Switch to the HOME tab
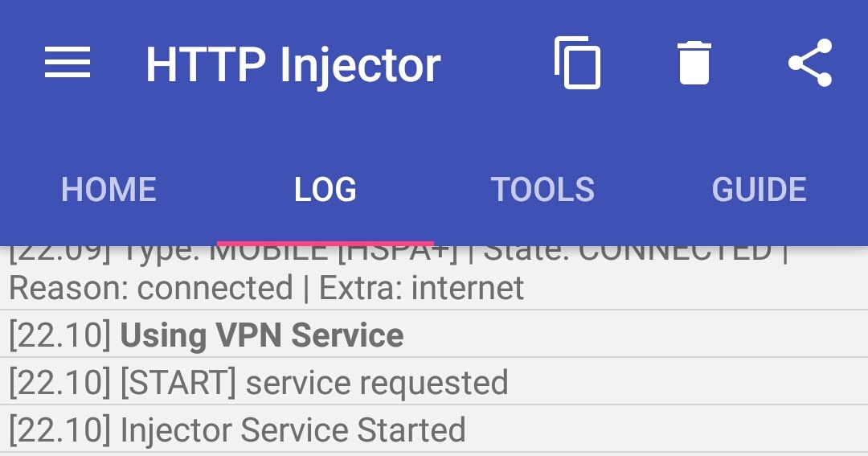 tap(108, 190)
